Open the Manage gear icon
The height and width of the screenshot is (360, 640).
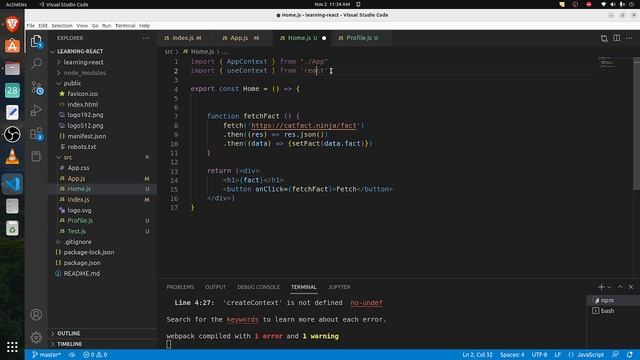click(x=36, y=337)
